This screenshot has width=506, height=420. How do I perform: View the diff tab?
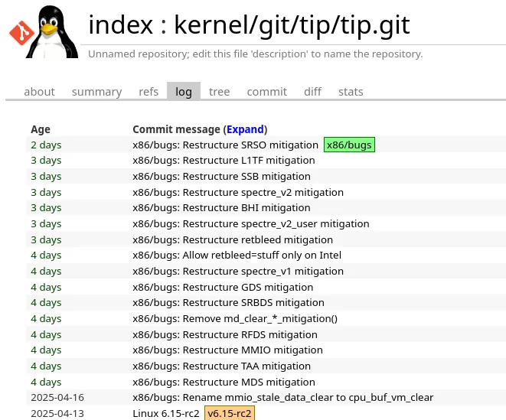pos(312,92)
